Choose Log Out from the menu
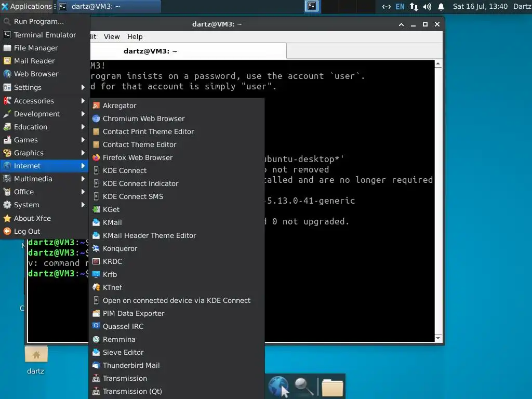This screenshot has width=532, height=399. coord(44,231)
